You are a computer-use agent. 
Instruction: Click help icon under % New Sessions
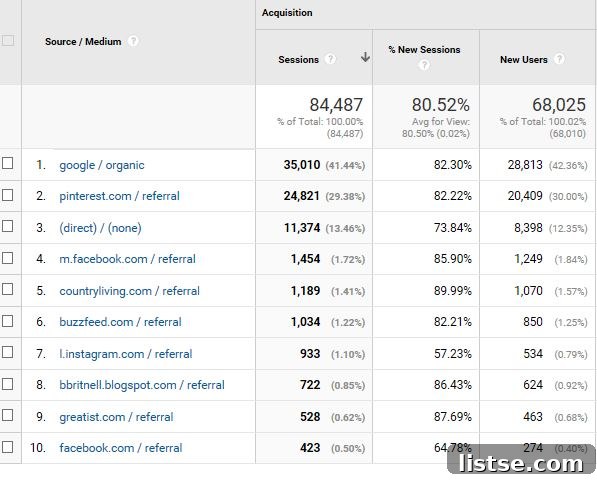click(x=424, y=65)
